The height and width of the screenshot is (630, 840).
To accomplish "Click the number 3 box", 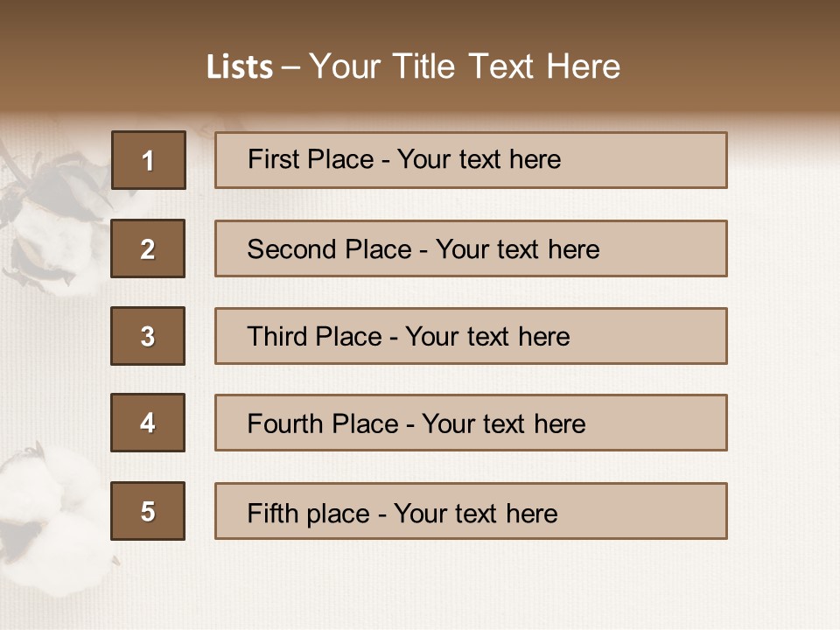I will pyautogui.click(x=148, y=336).
